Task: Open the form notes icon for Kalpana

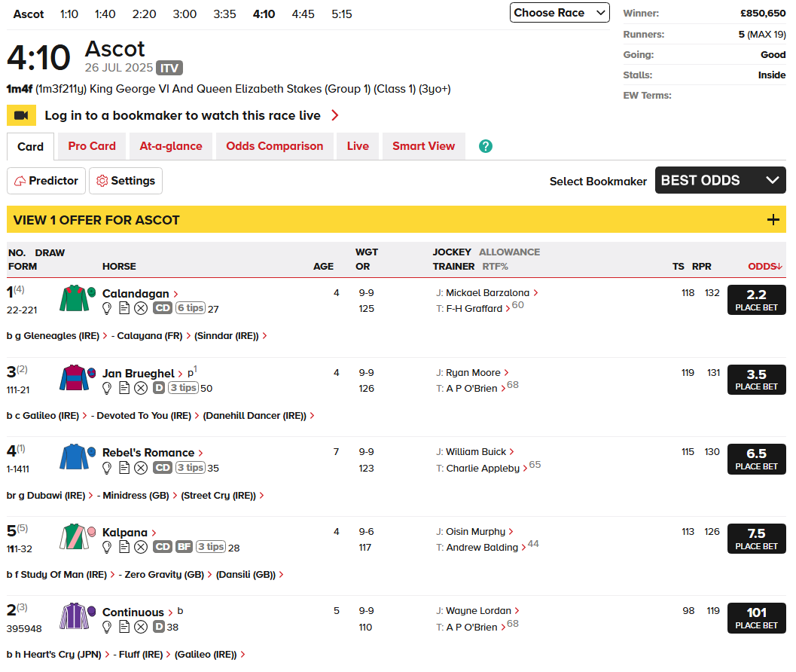Action: (x=124, y=546)
